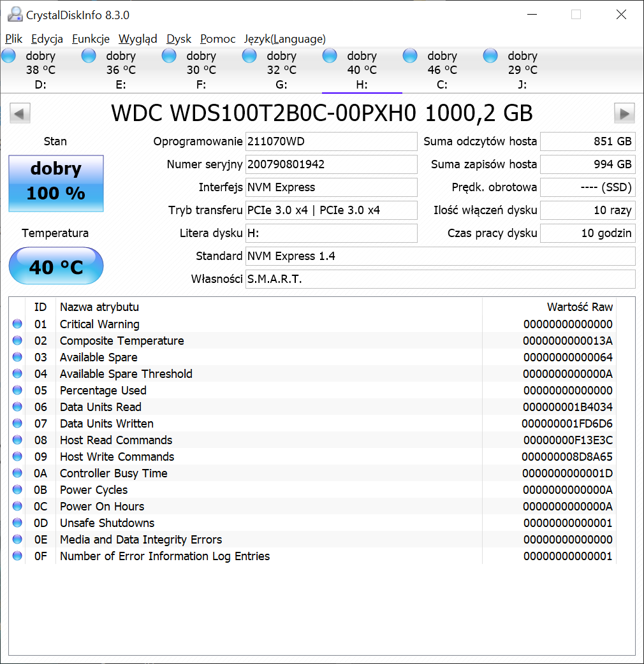
Task: Select drive E: status orb icon
Action: (x=89, y=56)
